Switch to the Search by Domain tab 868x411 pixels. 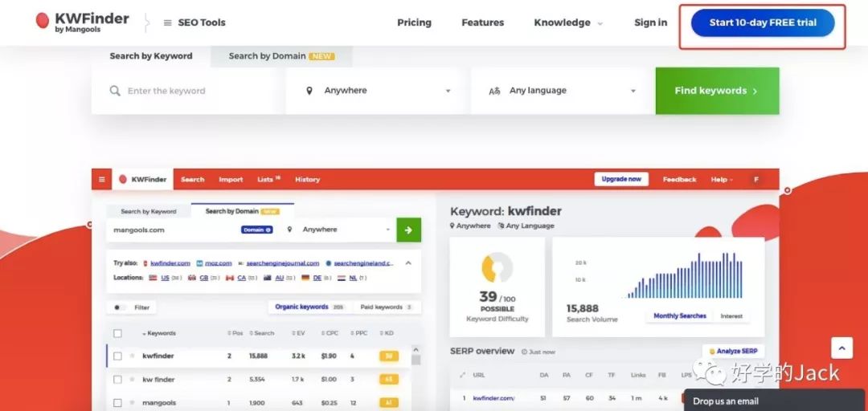coord(280,56)
